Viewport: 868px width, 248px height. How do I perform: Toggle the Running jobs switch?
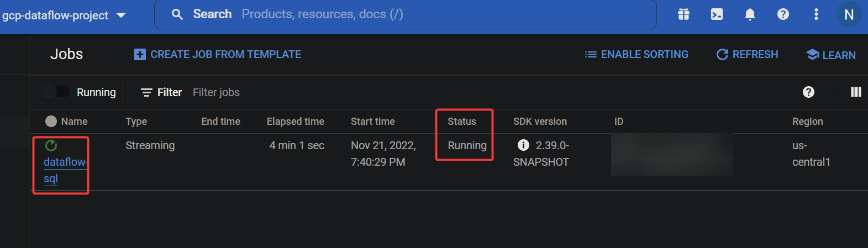point(55,92)
